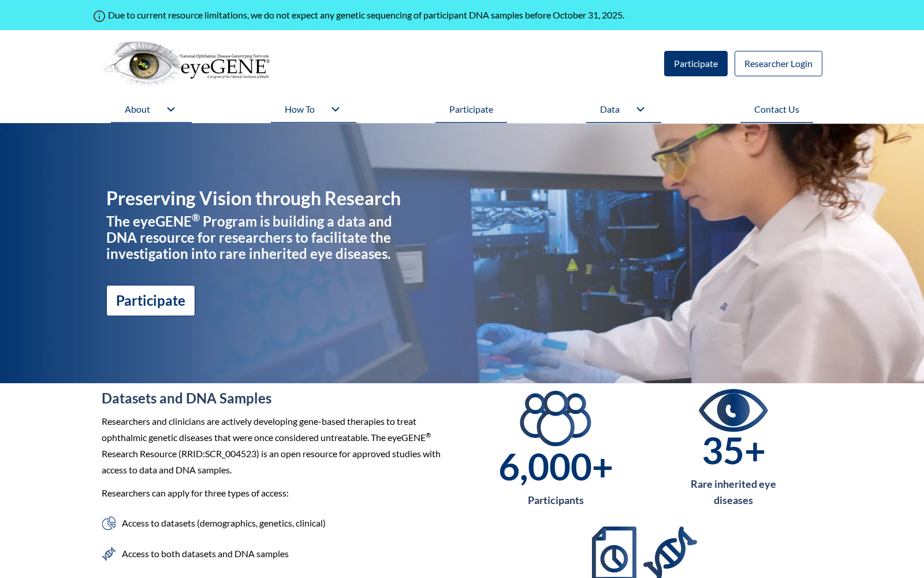Click the Participants label under 6,000+

[x=556, y=501]
